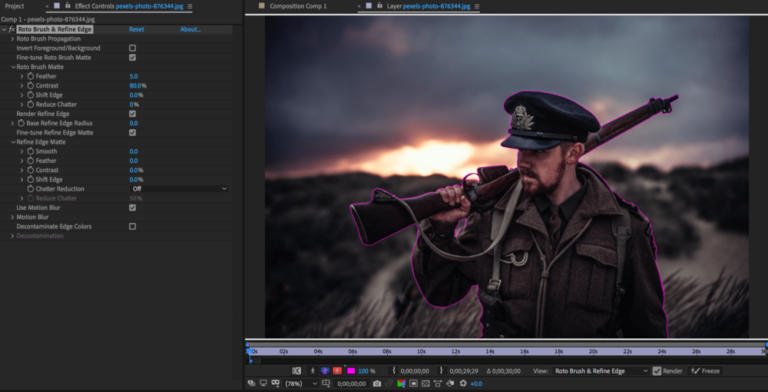Click the Reduce Chatter stopwatch icon
This screenshot has width=768, height=392.
(30, 104)
